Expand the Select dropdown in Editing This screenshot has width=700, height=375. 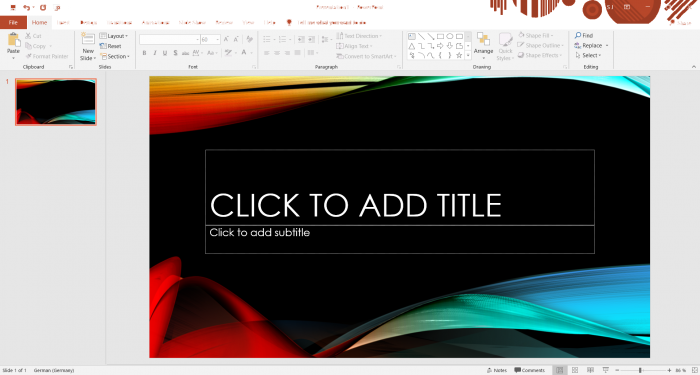point(588,55)
